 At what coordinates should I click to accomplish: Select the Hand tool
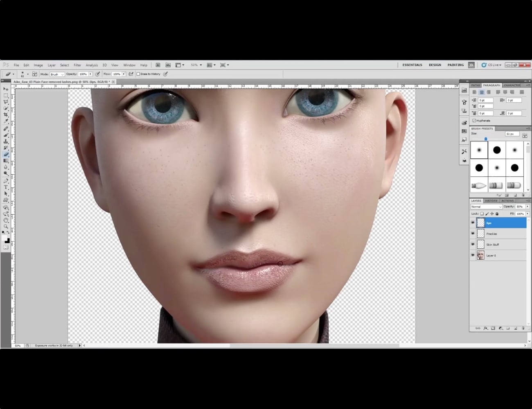click(x=5, y=220)
